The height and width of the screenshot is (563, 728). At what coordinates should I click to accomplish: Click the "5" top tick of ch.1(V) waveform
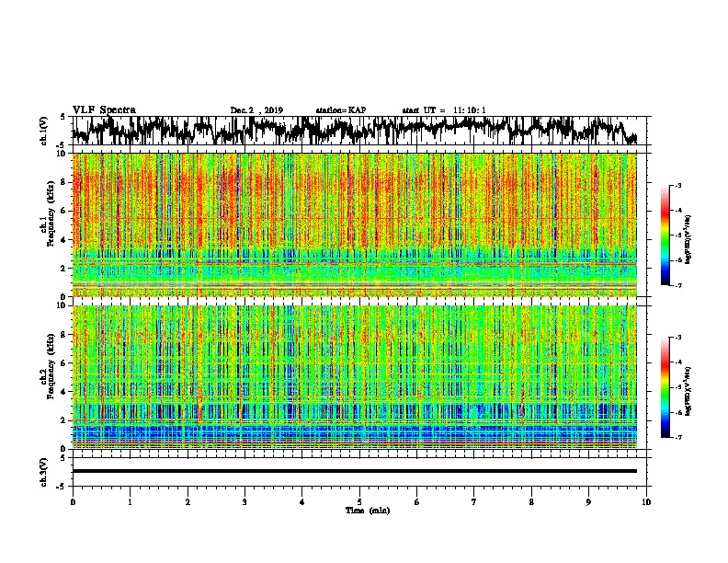pyautogui.click(x=63, y=117)
